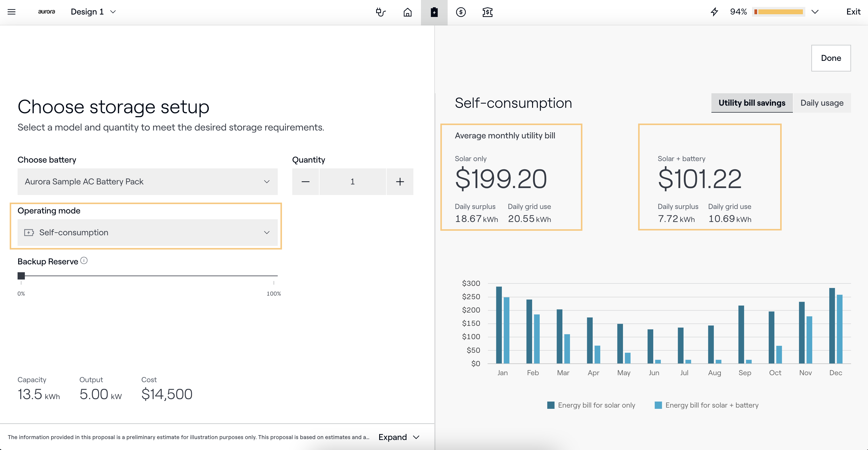Click the lightning bolt energy offset icon

click(x=714, y=12)
